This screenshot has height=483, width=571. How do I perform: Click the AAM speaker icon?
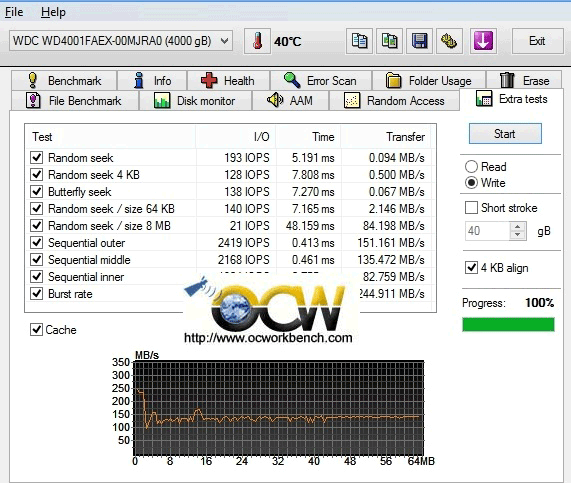click(x=275, y=100)
